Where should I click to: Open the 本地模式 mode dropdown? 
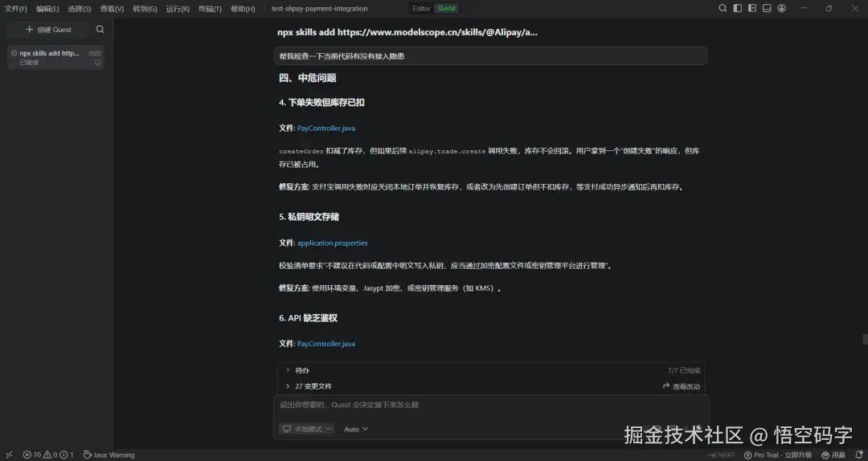pyautogui.click(x=307, y=429)
